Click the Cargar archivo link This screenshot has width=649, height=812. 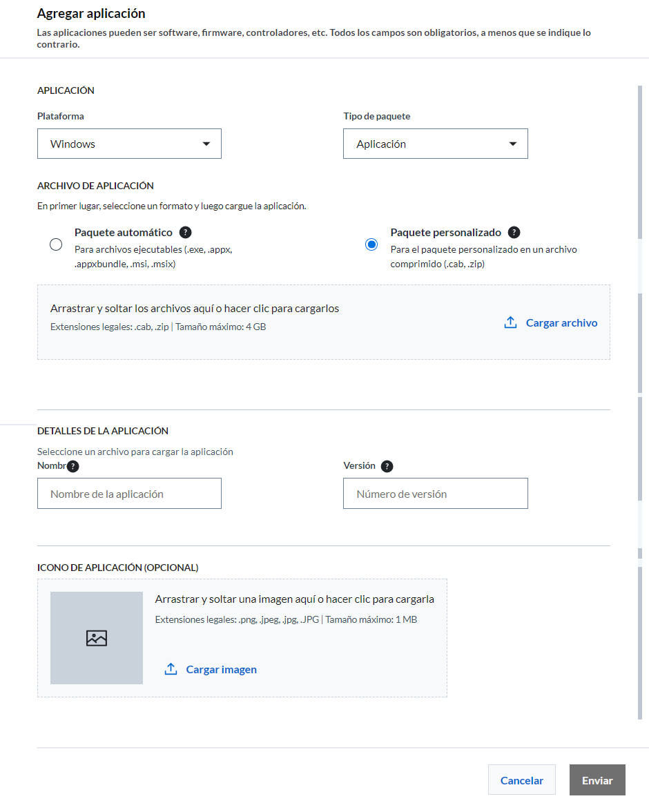point(561,322)
